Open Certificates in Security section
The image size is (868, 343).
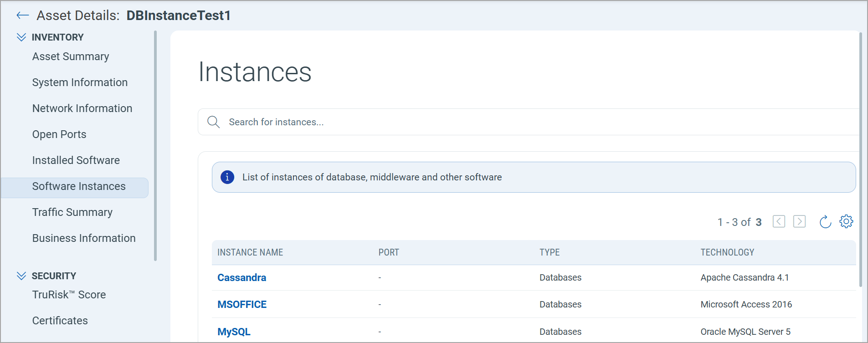point(60,321)
